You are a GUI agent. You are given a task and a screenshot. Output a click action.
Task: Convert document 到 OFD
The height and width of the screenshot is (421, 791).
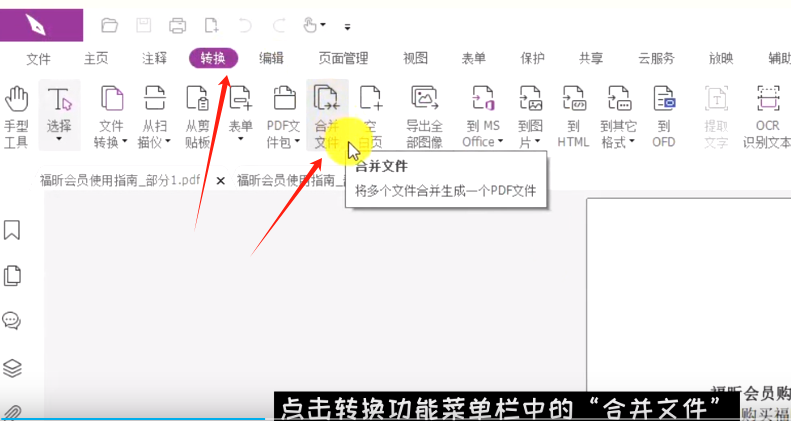[664, 116]
